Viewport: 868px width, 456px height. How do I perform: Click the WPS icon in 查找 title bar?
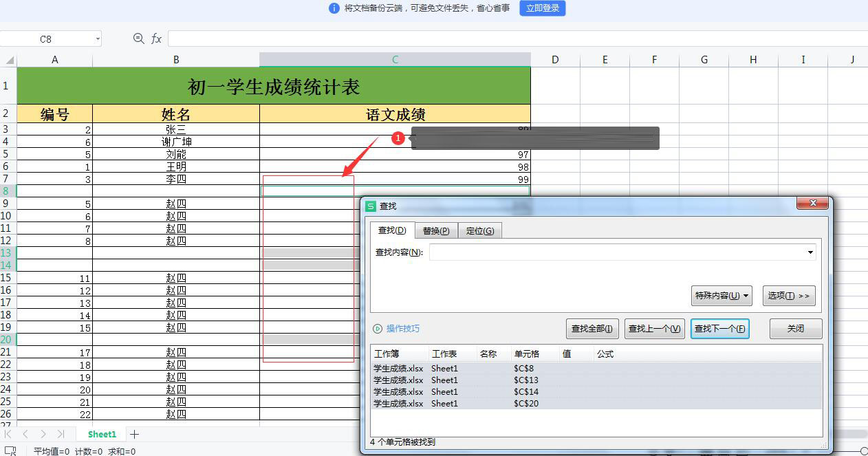[x=371, y=206]
